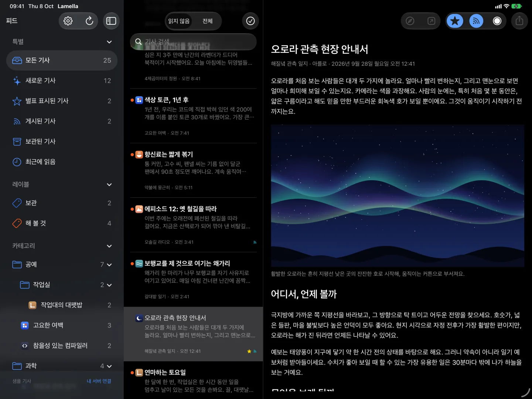Select the 모든 기사 inbox row
Viewport: 532px width, 399px height.
coord(62,60)
